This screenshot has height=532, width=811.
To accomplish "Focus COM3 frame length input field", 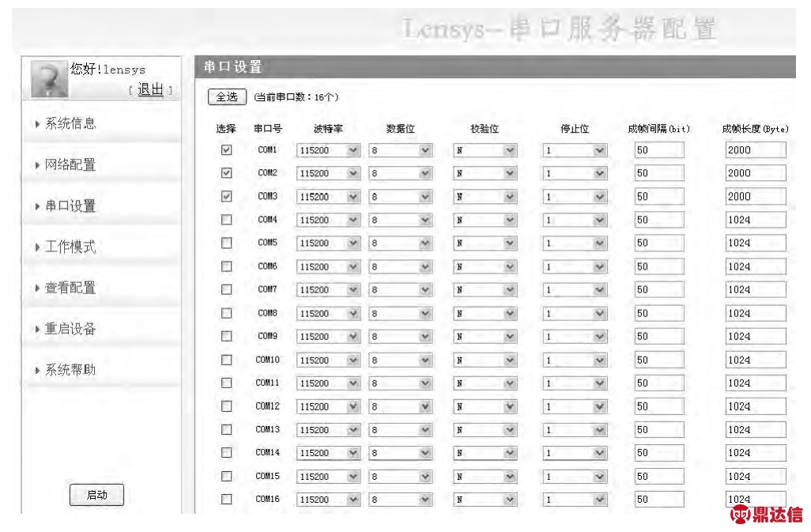I will [x=755, y=196].
